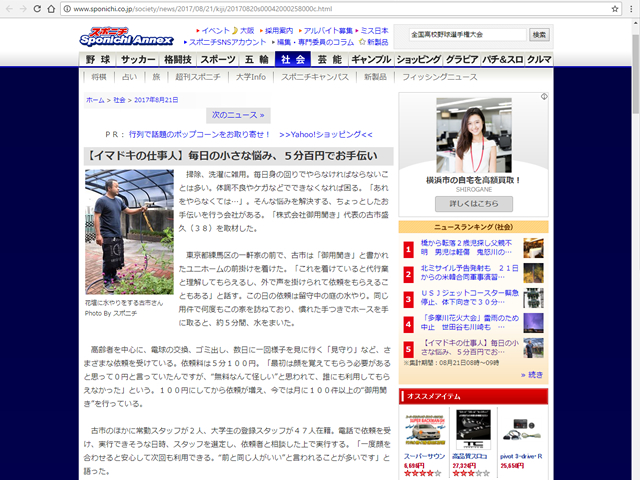Image resolution: width=640 pixels, height=480 pixels.
Task: Select the 社会 navigation tab
Action: point(293,59)
